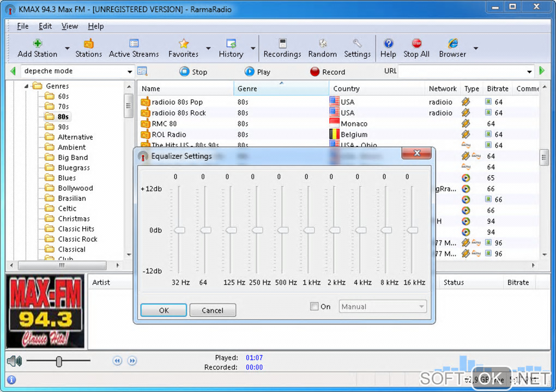Click the Add Station toolbar icon
Screen dimensions: 556x392
(x=37, y=43)
